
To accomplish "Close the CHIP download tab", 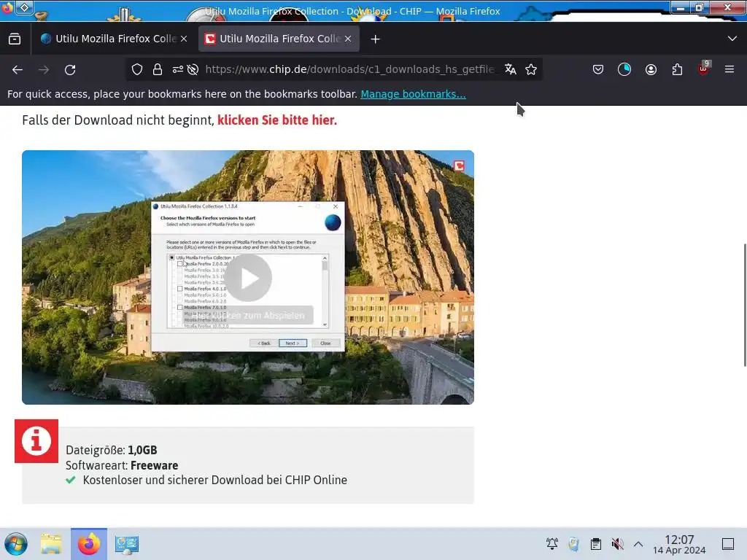I will [x=348, y=39].
